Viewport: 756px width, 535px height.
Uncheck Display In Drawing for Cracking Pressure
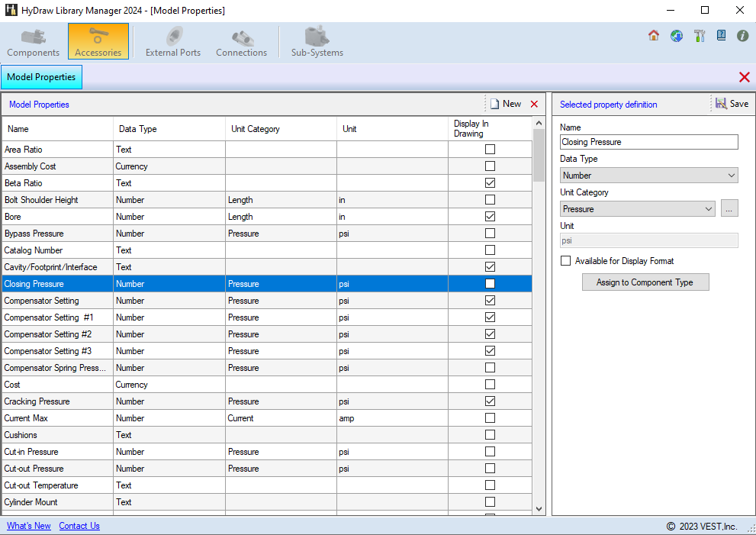(490, 401)
